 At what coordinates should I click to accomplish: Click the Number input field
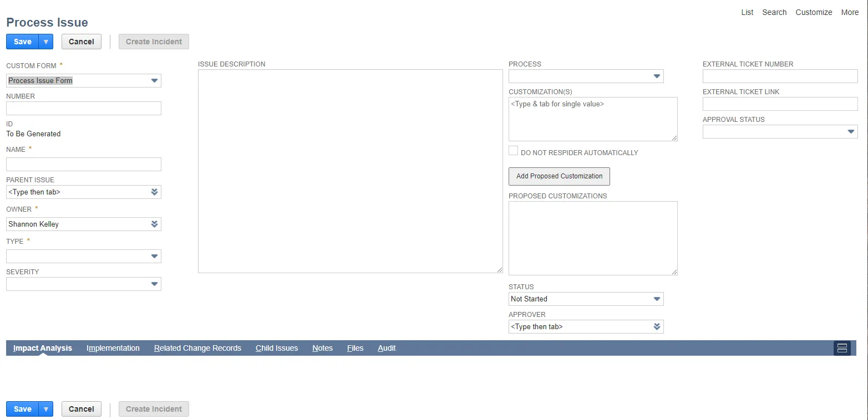pyautogui.click(x=84, y=108)
